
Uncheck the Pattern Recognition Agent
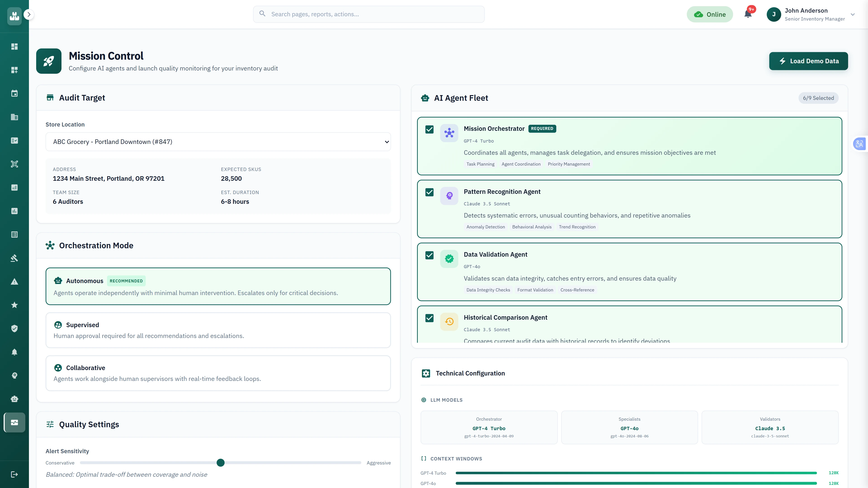pos(429,192)
